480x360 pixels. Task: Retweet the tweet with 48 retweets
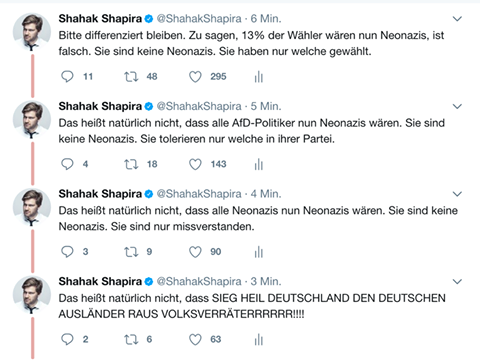(x=131, y=77)
